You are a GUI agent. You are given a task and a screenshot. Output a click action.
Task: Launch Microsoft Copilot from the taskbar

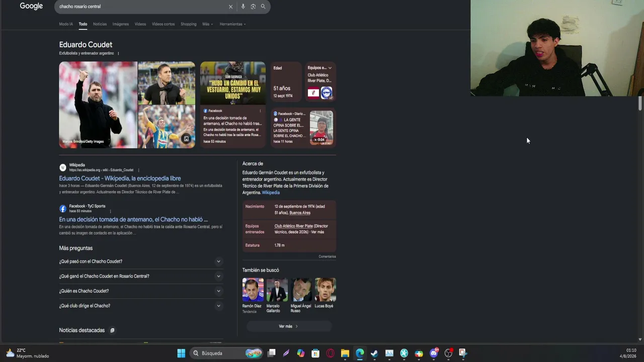click(301, 353)
